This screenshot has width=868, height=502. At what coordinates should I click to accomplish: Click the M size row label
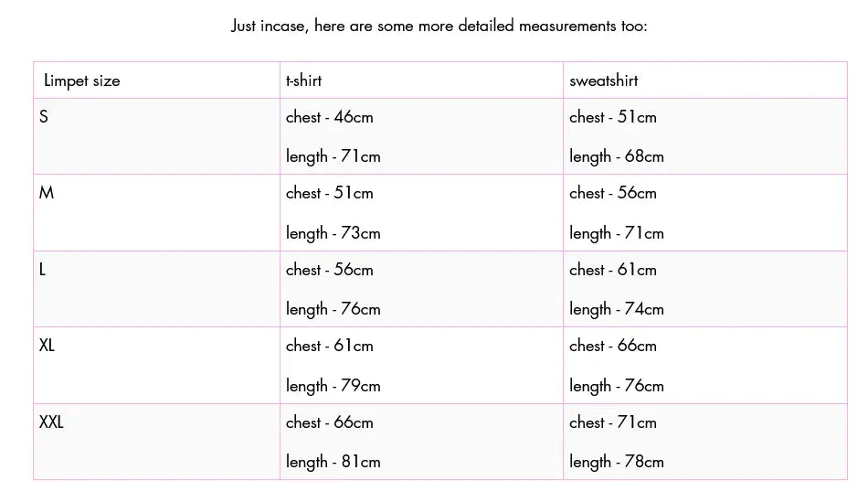pos(47,193)
